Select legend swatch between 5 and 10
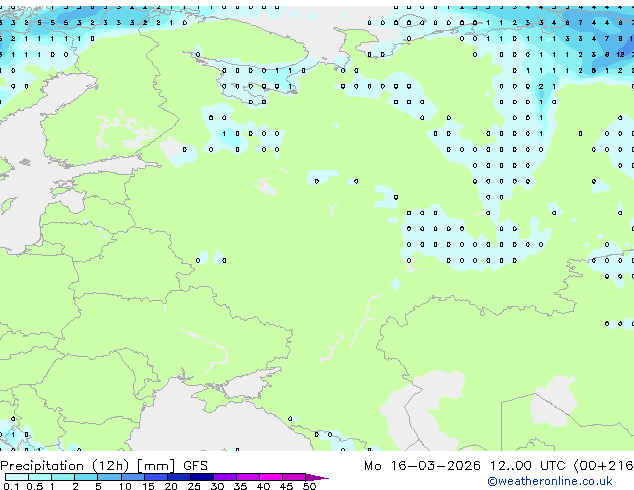Screen dimensions: 634x490 click(x=109, y=477)
